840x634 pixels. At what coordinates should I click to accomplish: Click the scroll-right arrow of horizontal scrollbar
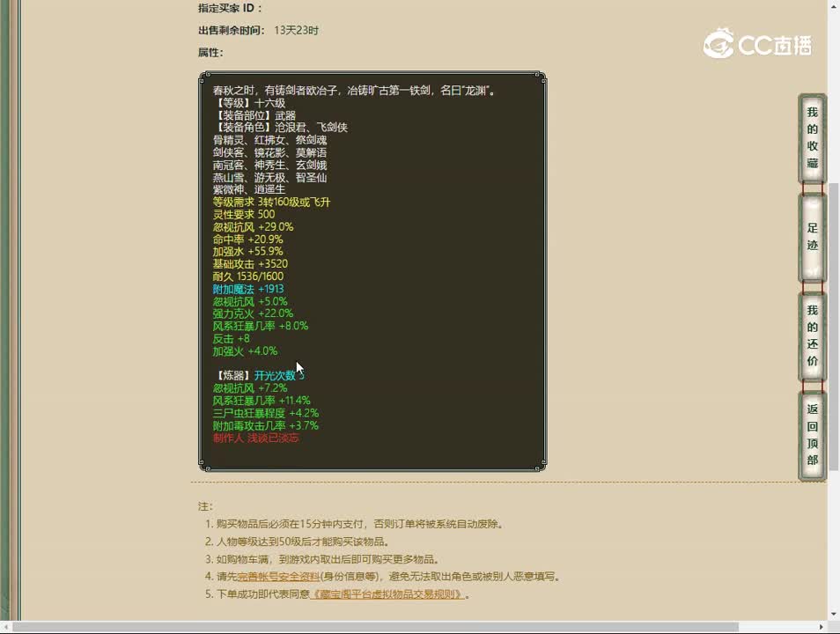point(822,626)
